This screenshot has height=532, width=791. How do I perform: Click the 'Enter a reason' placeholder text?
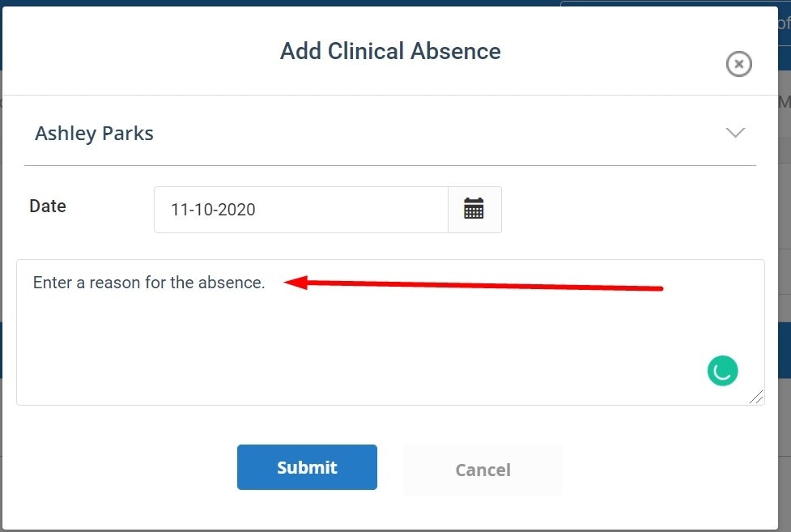[x=149, y=283]
